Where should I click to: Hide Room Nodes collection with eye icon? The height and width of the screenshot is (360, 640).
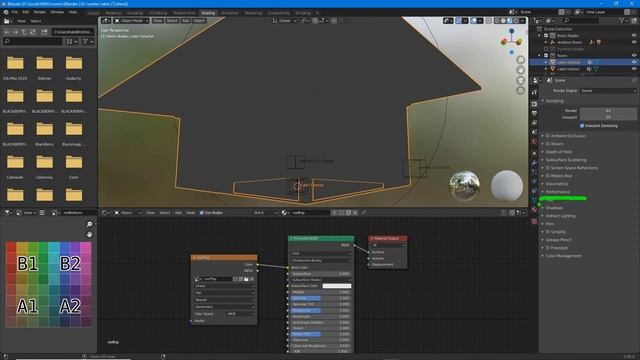[634, 36]
